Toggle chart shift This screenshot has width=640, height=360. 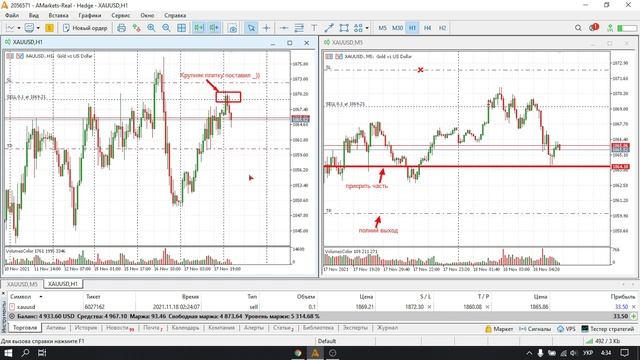pos(214,28)
